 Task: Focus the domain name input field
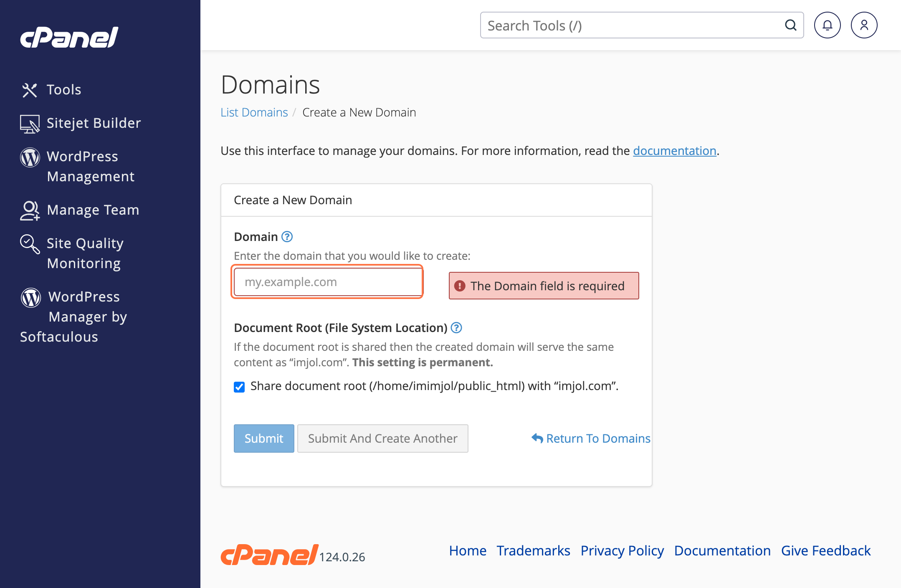coord(328,282)
